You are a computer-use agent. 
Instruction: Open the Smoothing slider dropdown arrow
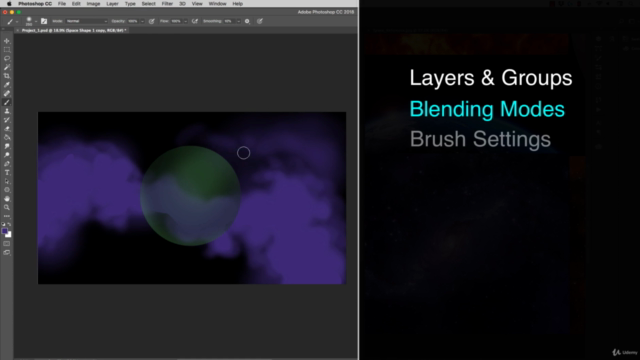coord(238,21)
